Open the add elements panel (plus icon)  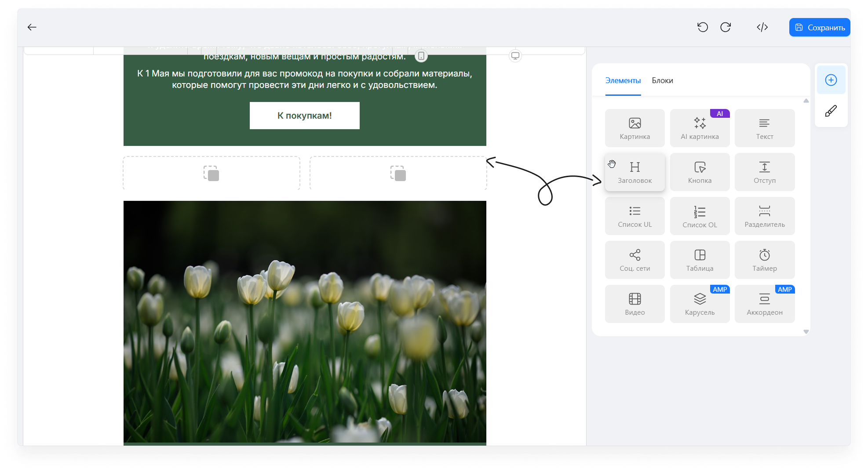point(831,80)
